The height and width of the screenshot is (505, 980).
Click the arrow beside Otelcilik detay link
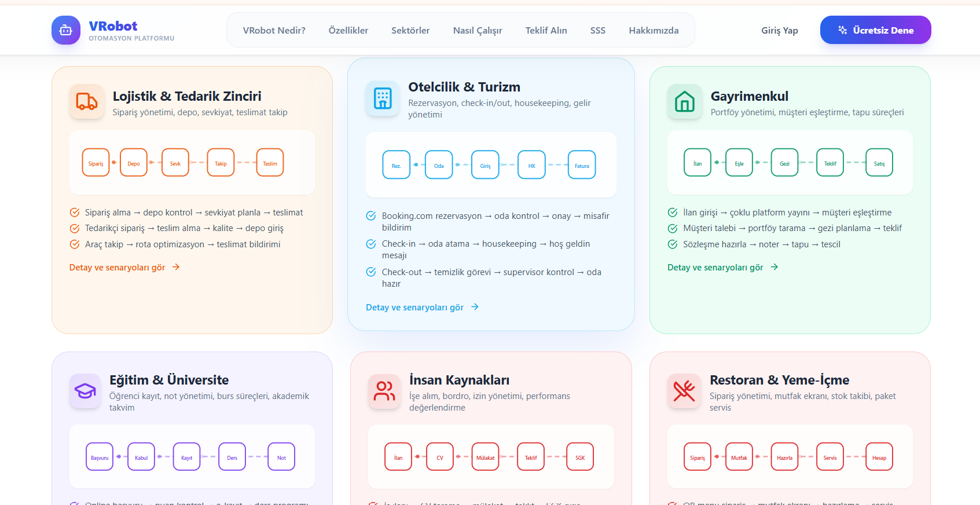[x=475, y=307]
